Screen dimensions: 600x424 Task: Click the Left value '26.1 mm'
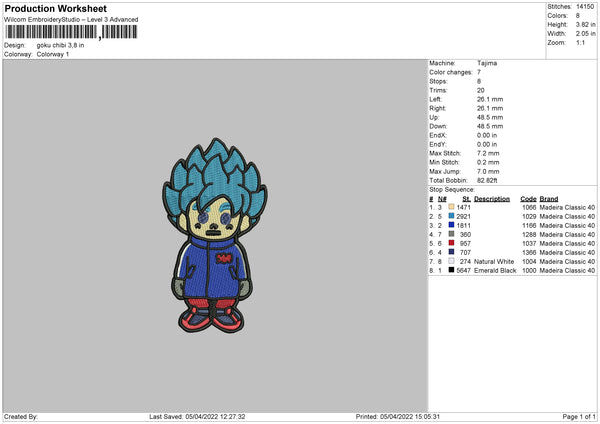click(x=490, y=99)
